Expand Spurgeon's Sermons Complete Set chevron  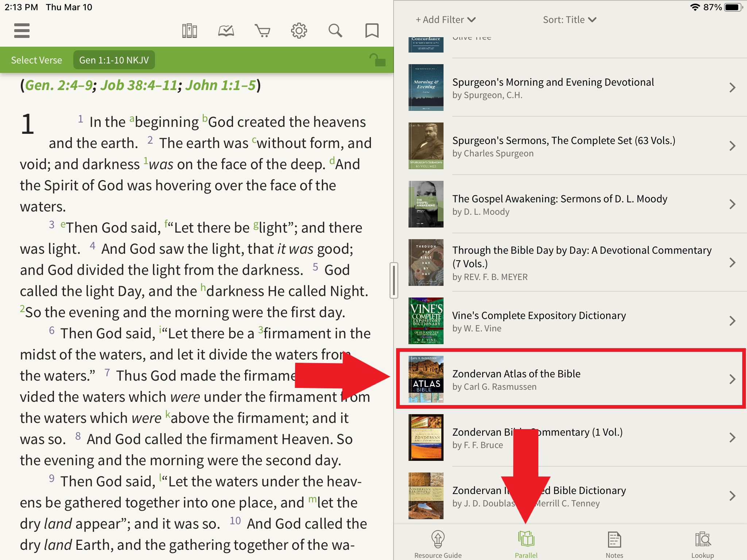click(x=732, y=146)
